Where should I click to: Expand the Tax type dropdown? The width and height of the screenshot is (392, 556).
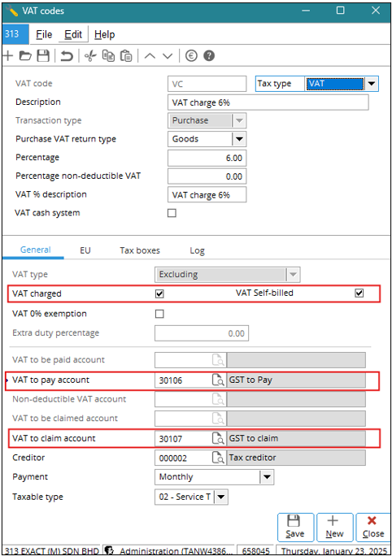pos(371,84)
